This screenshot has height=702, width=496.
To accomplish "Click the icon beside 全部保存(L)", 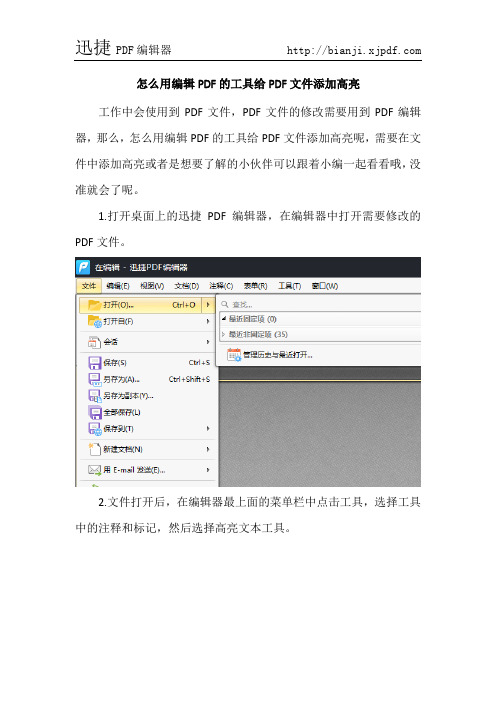I will point(94,412).
